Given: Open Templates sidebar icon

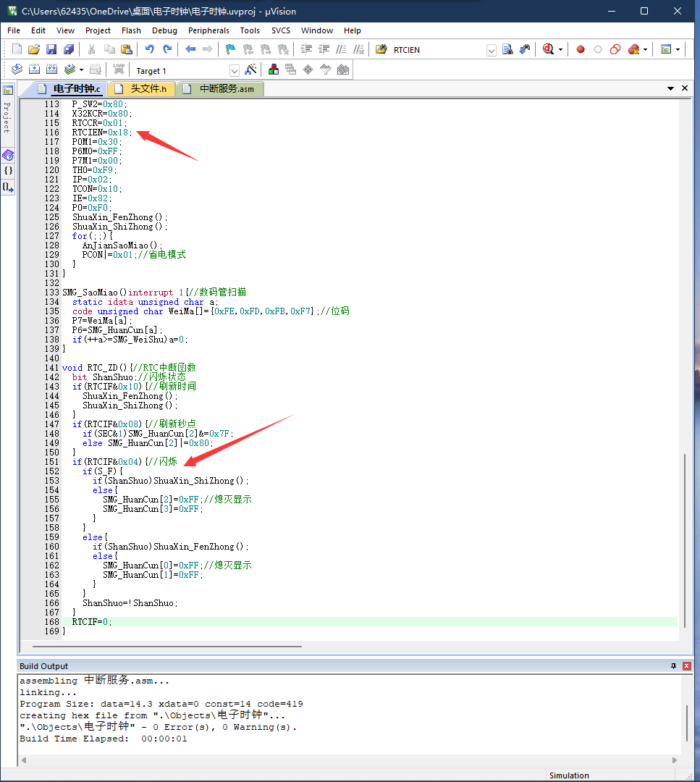Looking at the screenshot, I should (x=8, y=188).
